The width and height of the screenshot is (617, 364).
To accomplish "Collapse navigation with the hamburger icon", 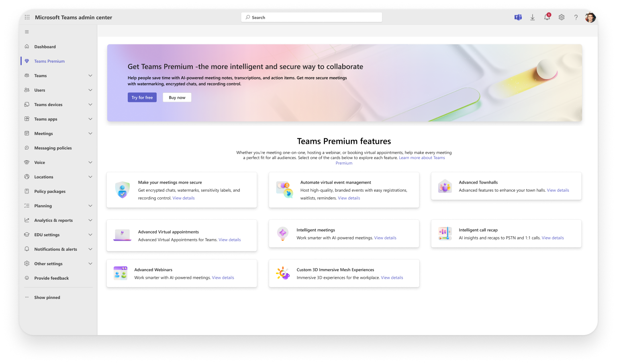I will pos(27,32).
